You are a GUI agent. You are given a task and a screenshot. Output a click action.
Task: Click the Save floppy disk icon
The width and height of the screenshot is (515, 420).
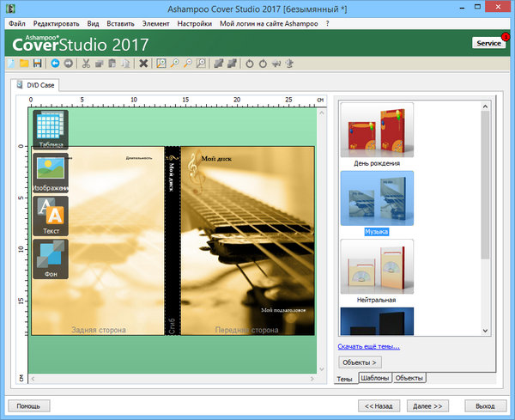pyautogui.click(x=38, y=64)
